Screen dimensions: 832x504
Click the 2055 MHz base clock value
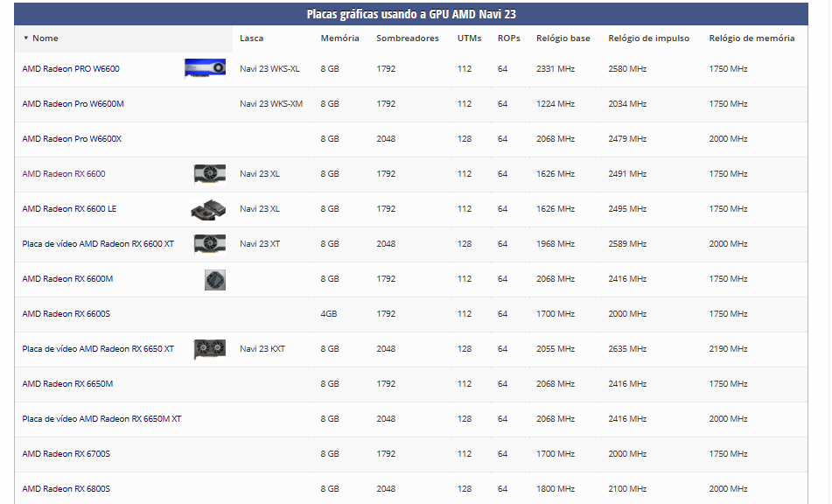click(x=555, y=348)
